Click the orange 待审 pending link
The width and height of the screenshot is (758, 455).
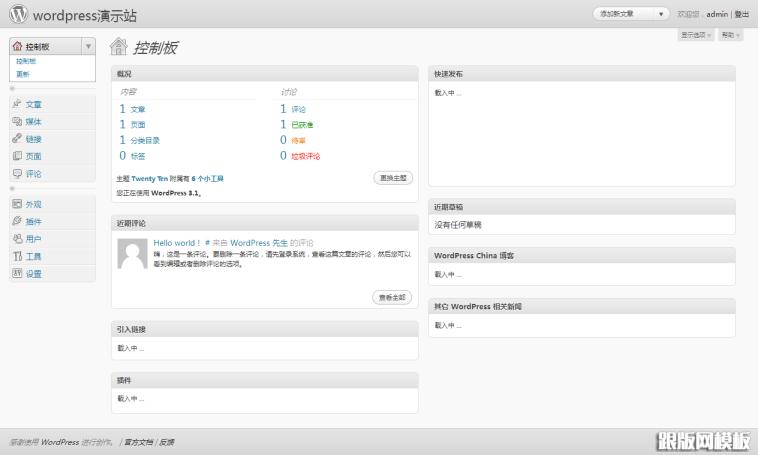(298, 140)
